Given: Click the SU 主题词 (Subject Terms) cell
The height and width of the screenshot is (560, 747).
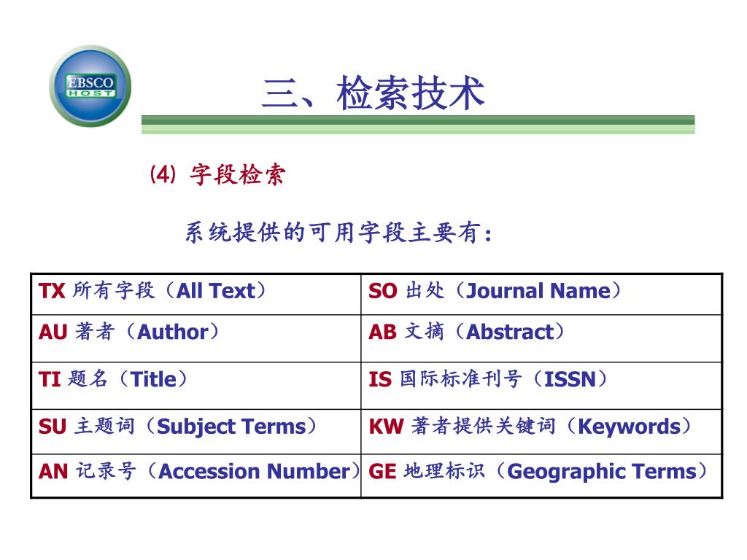Looking at the screenshot, I should tap(196, 431).
